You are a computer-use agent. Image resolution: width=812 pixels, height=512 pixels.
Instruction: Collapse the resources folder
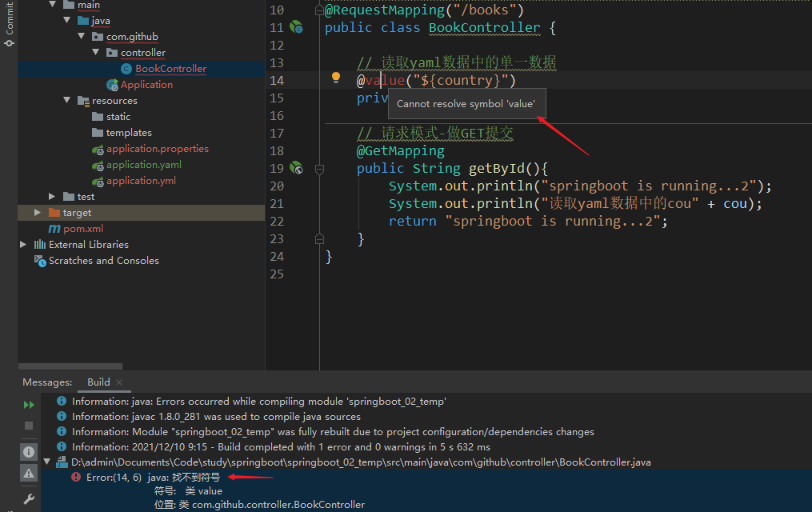67,101
